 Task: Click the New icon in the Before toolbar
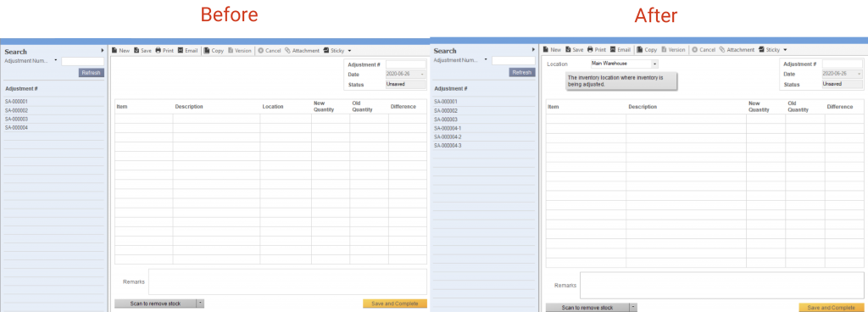click(x=114, y=50)
